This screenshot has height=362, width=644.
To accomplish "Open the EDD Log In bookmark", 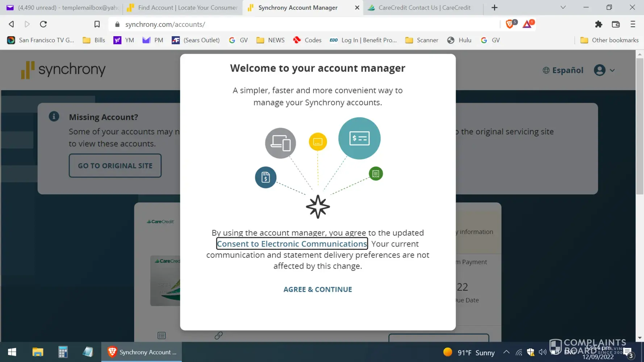I will point(363,40).
